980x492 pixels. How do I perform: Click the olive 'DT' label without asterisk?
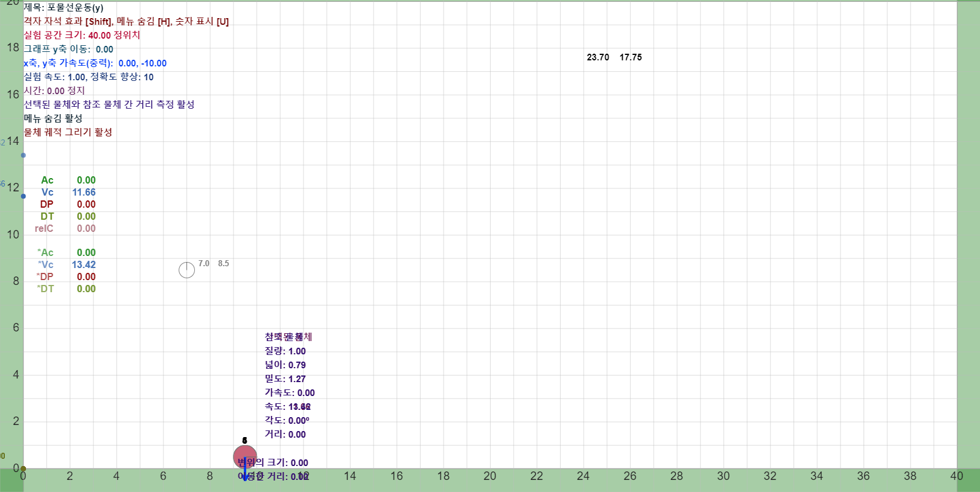coord(47,216)
